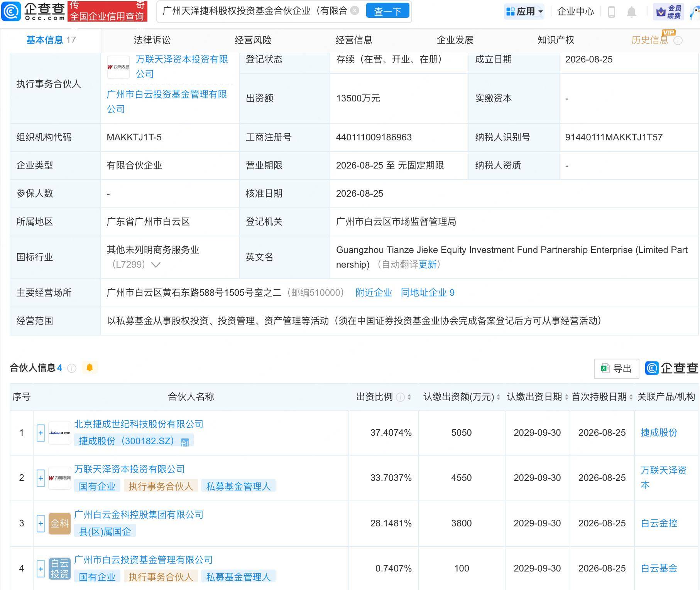Open related product 捷成股份 link
Image resolution: width=700 pixels, height=590 pixels.
pos(659,433)
